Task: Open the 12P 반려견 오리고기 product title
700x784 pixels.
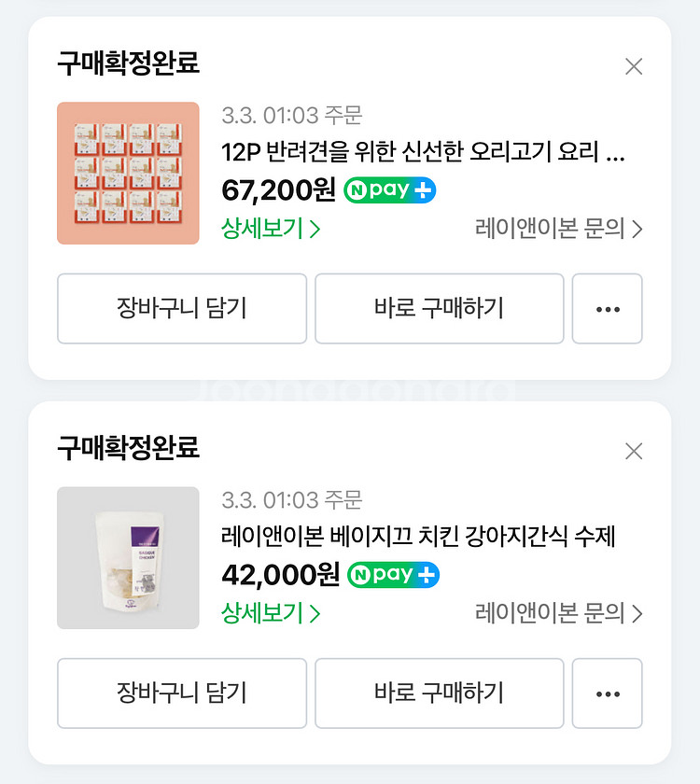Action: (422, 153)
